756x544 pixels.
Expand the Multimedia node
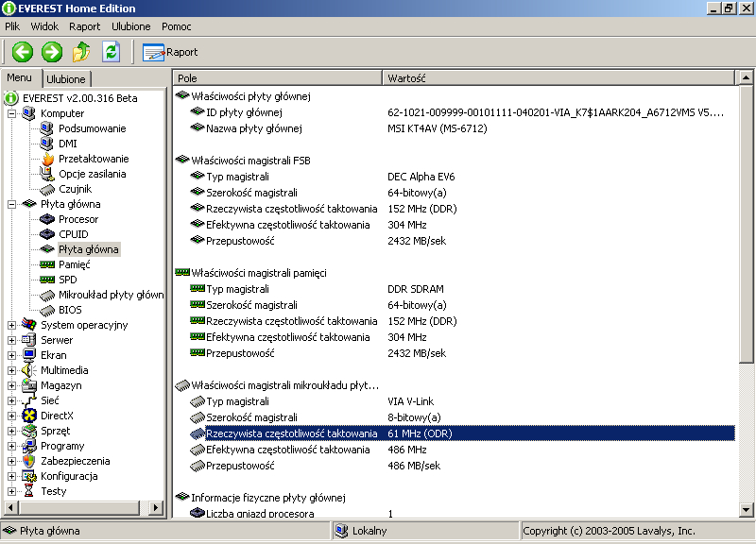click(11, 370)
